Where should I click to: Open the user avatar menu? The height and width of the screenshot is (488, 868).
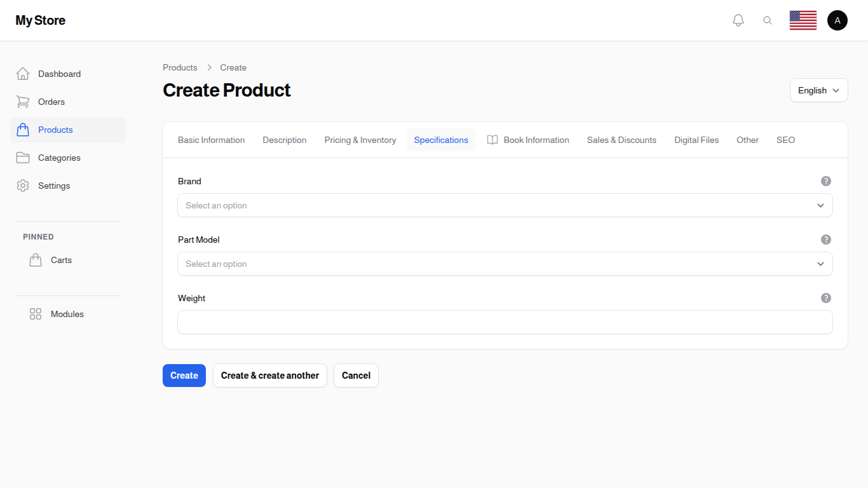click(x=837, y=20)
